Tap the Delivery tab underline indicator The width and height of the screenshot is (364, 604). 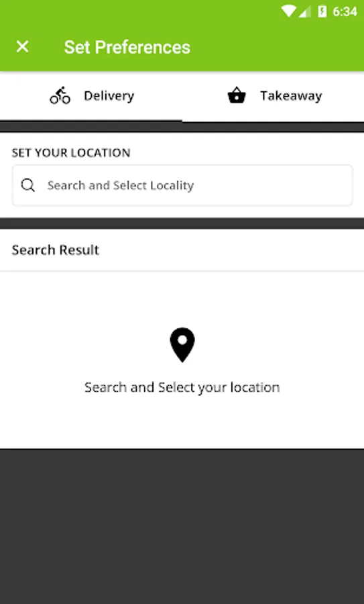[90, 121]
